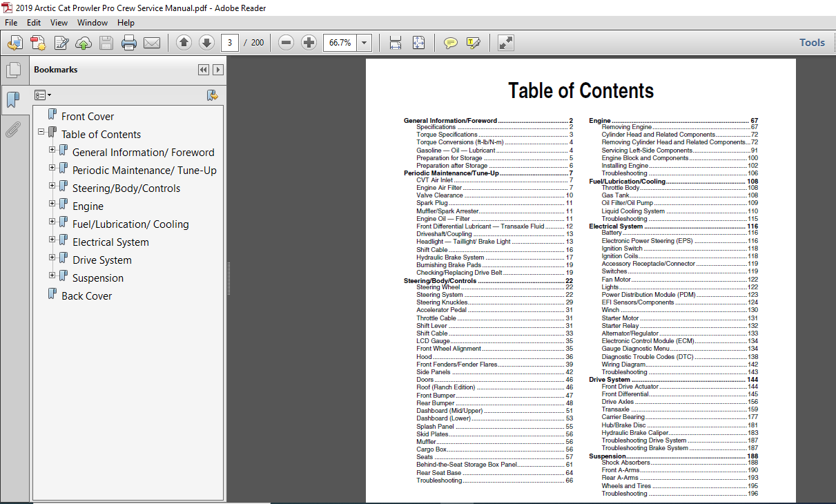Click the Steering Knuckles contents entry

494,302
